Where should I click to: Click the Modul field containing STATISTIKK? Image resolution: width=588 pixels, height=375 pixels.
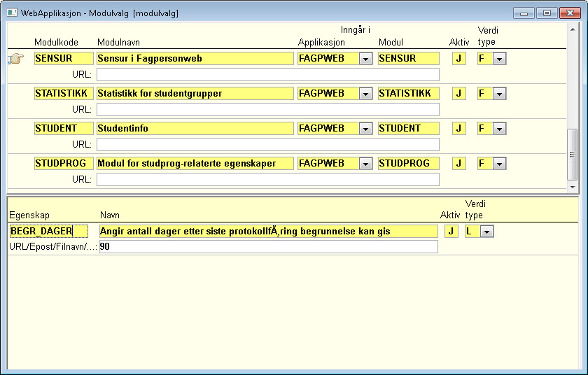pyautogui.click(x=408, y=93)
